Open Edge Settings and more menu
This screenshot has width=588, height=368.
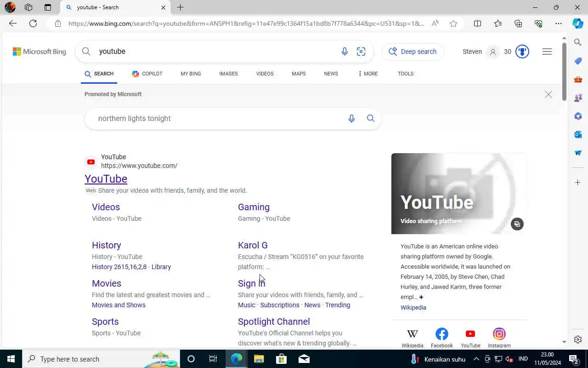559,23
